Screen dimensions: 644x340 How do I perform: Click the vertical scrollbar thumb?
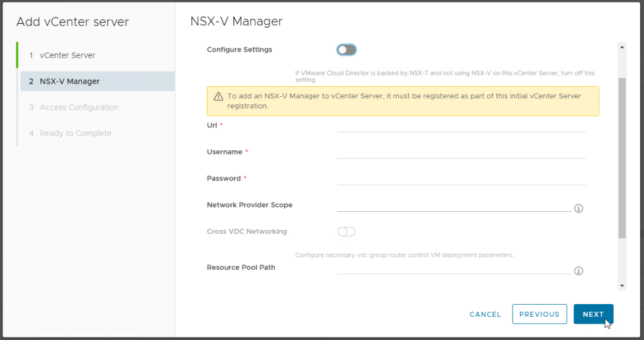[x=622, y=157]
